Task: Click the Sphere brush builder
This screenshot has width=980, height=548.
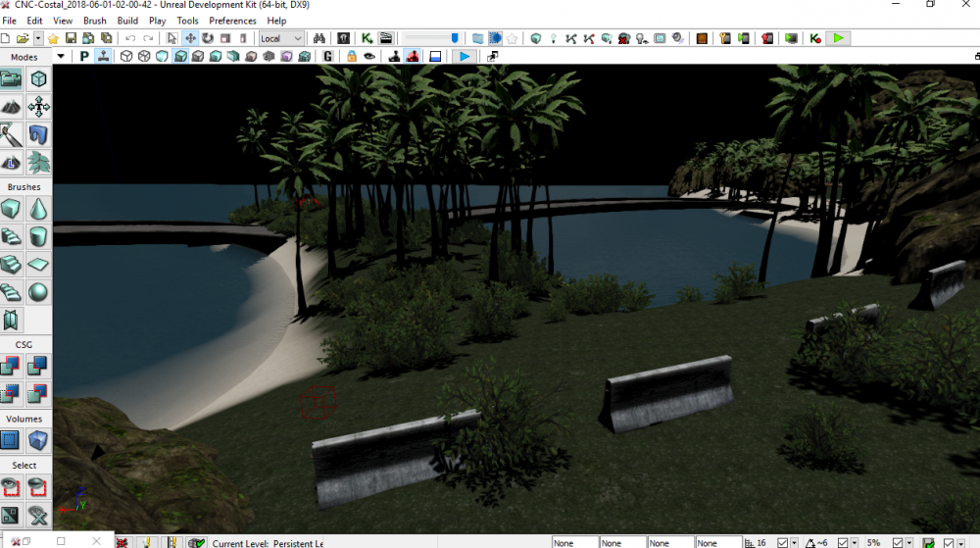Action: (x=39, y=292)
